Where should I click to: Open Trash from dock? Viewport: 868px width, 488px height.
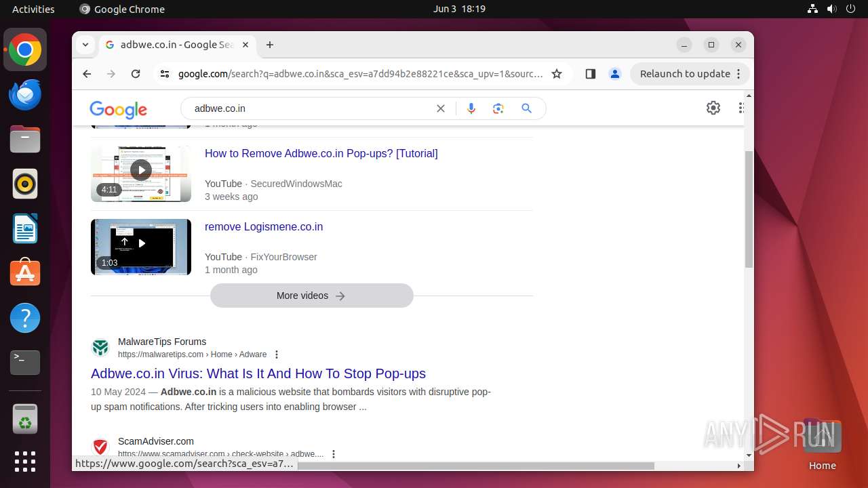pos(25,419)
